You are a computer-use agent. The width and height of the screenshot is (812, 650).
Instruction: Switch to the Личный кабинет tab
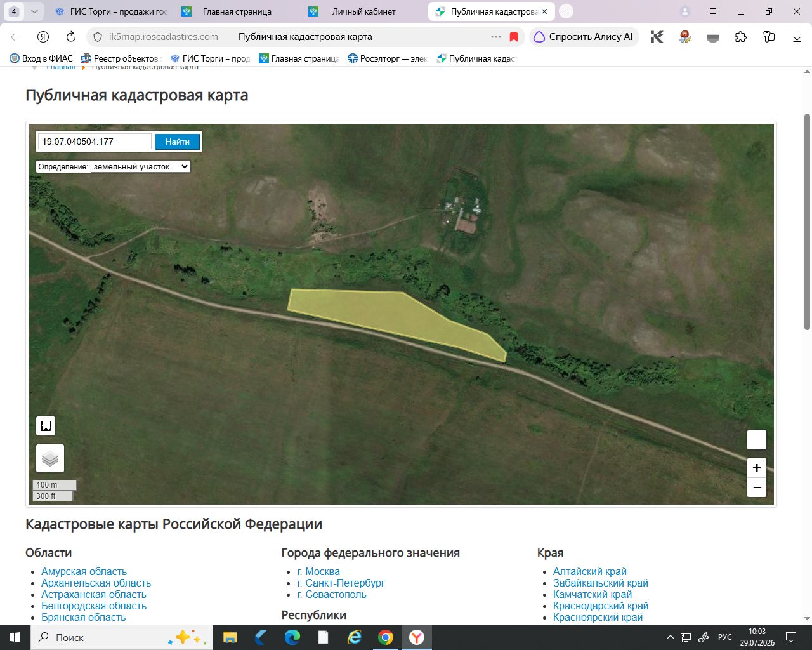click(363, 11)
